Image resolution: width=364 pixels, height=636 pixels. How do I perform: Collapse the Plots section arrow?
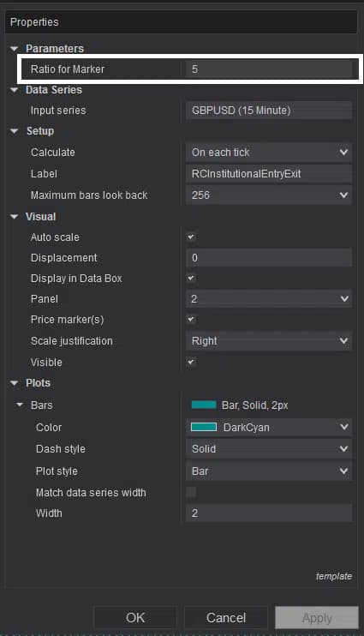tap(15, 383)
